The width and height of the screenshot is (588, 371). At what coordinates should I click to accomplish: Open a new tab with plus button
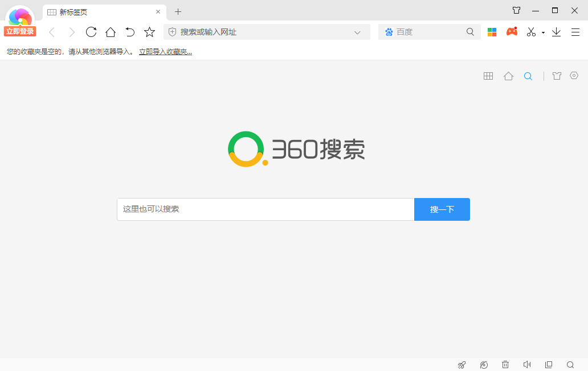point(178,12)
